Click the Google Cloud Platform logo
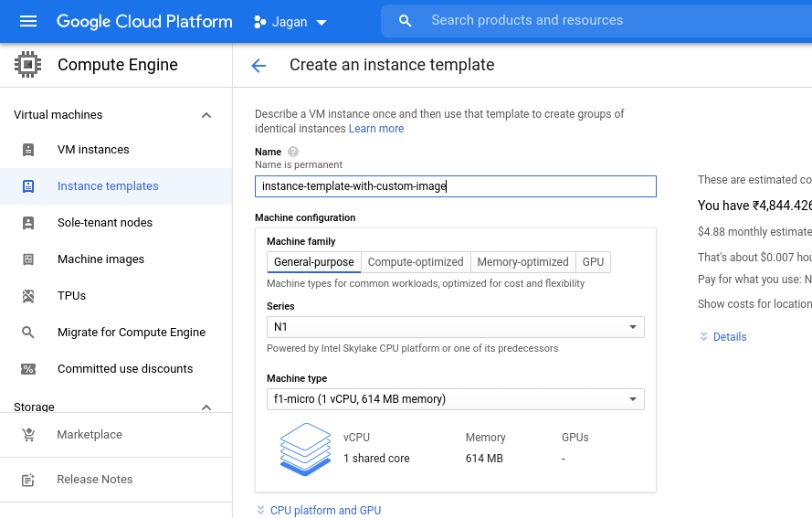The width and height of the screenshot is (812, 518). tap(144, 21)
